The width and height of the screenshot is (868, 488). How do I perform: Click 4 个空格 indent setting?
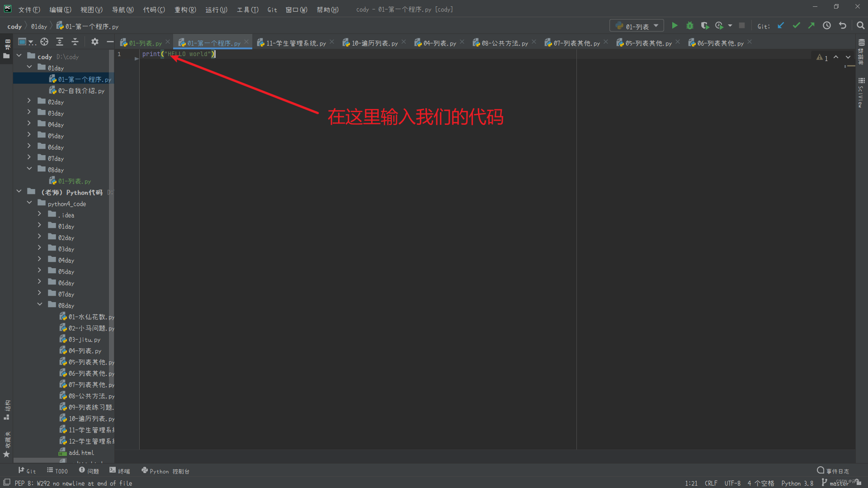[760, 483]
